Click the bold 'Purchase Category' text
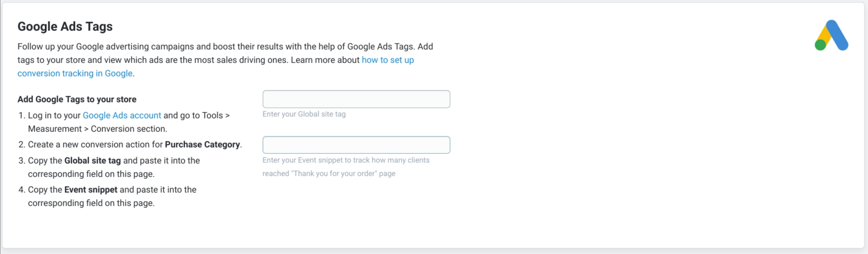Image resolution: width=868 pixels, height=254 pixels. (x=202, y=144)
